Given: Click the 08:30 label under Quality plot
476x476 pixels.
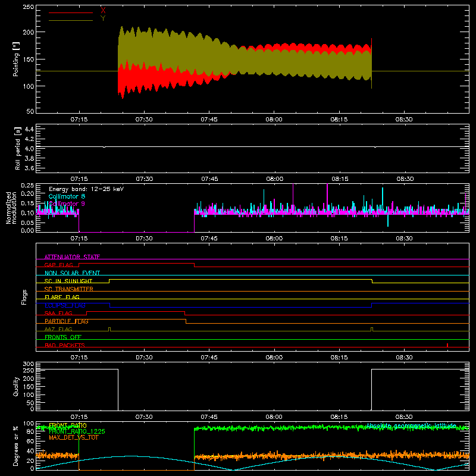Looking at the screenshot, I should pyautogui.click(x=404, y=417).
